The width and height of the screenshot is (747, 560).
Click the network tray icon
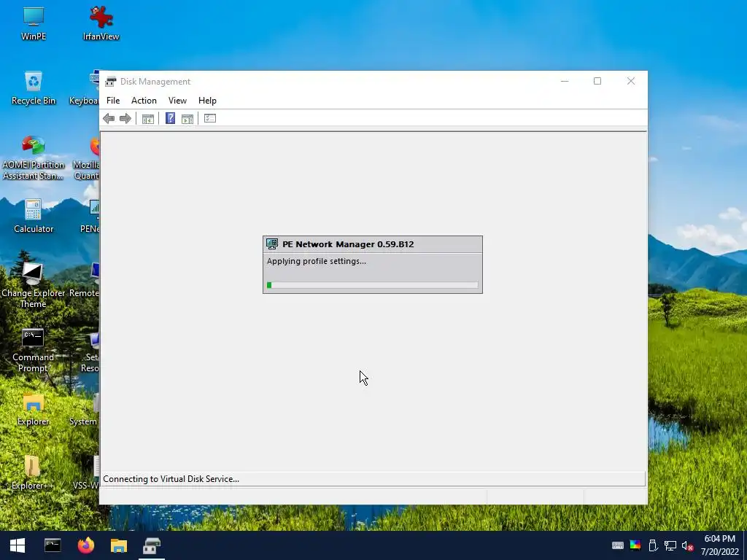click(x=670, y=545)
